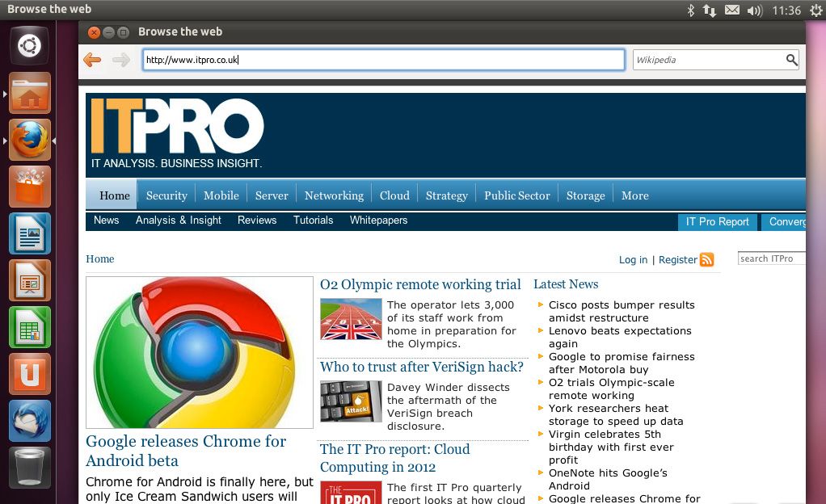Open the Trash launcher icon
The image size is (826, 504).
29,468
